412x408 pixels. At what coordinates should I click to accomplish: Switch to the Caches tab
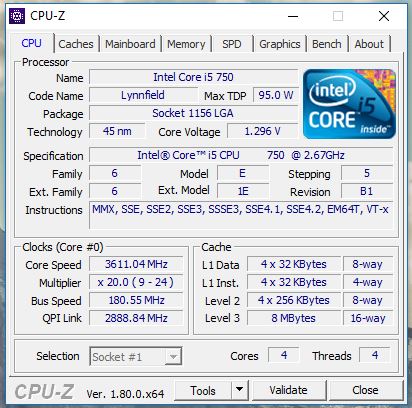pyautogui.click(x=76, y=44)
